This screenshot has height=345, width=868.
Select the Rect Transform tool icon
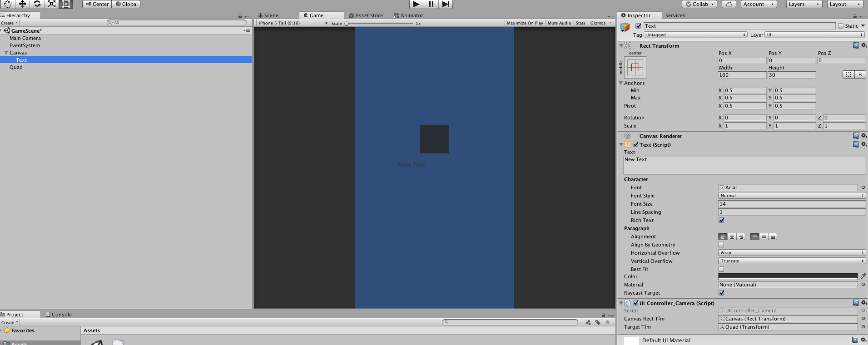(66, 4)
